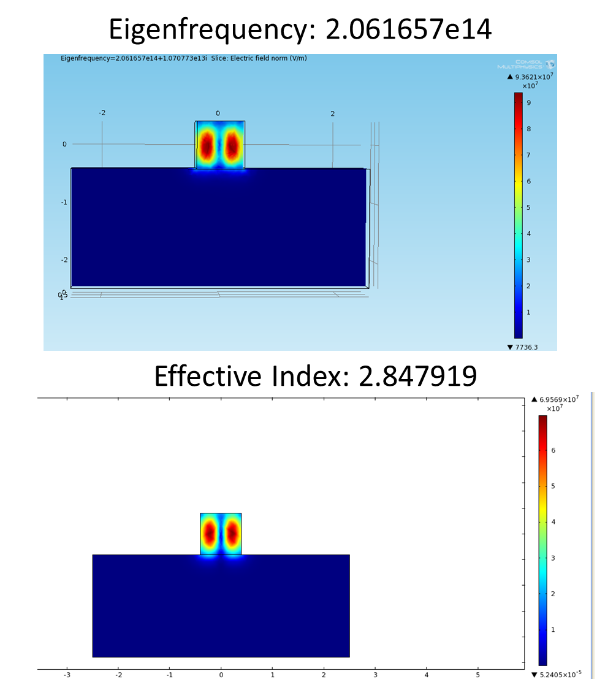Click the right red lobe in upper waveguide core
The width and height of the screenshot is (616, 679).
[232, 146]
